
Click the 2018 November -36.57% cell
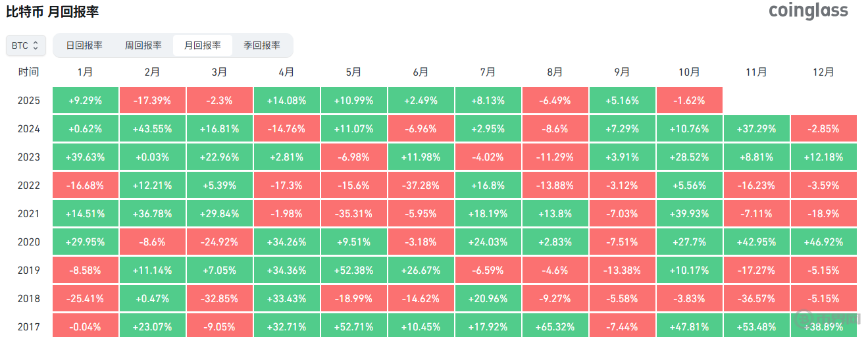pos(756,299)
